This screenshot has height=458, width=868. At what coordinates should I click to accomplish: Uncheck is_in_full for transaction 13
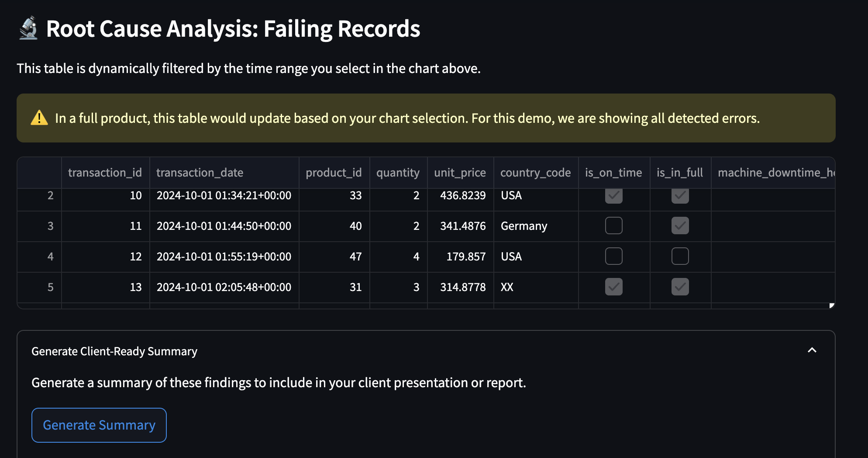coord(680,287)
